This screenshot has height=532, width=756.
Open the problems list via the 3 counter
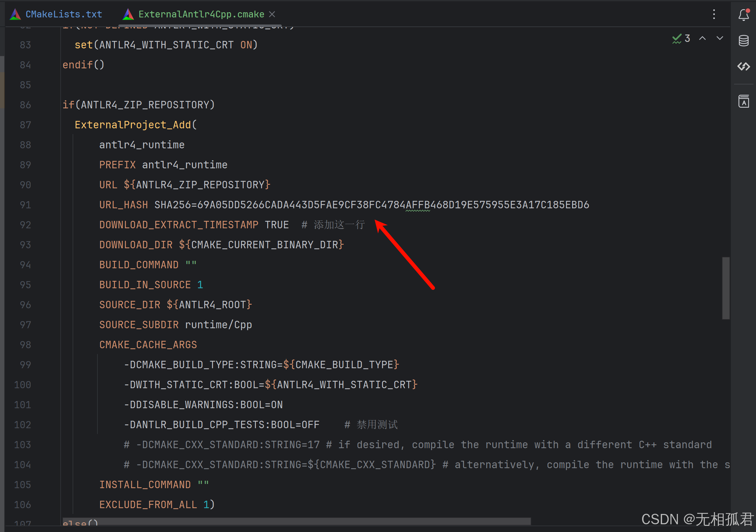(688, 38)
